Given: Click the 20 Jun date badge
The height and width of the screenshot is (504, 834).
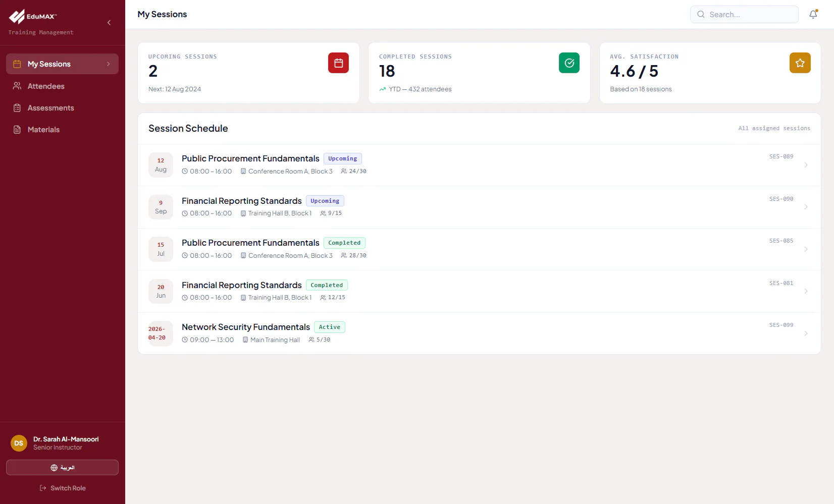Looking at the screenshot, I should pyautogui.click(x=161, y=292).
